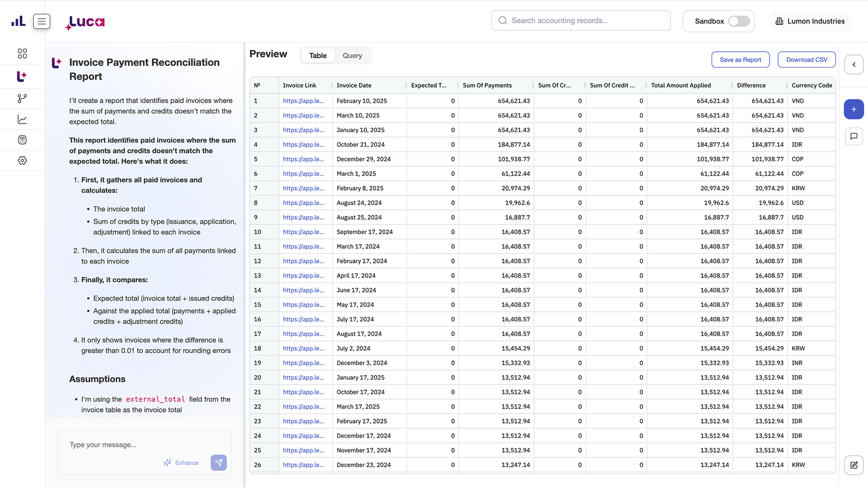The image size is (868, 488).
Task: Open the line chart analytics sidebar icon
Action: (22, 119)
